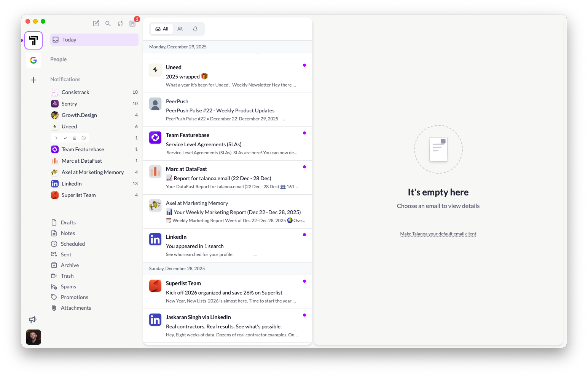Click Make Talanoa your default email client link

pyautogui.click(x=438, y=234)
